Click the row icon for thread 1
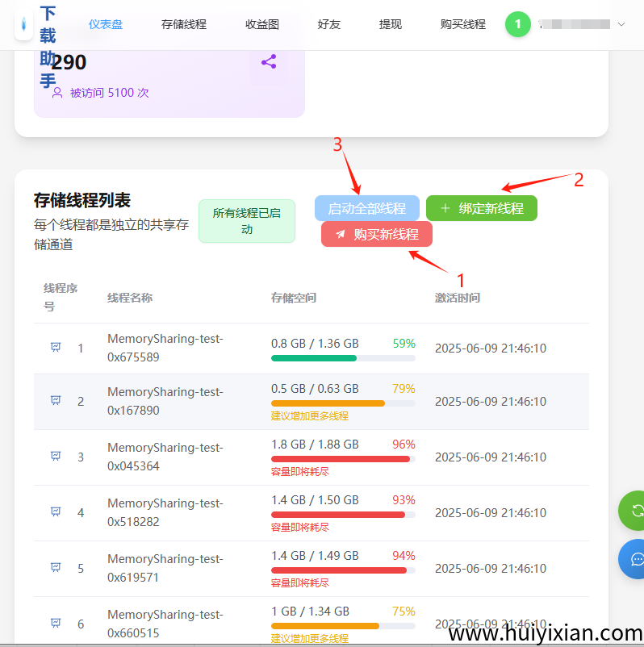Screen dimensions: 644x647 point(56,348)
